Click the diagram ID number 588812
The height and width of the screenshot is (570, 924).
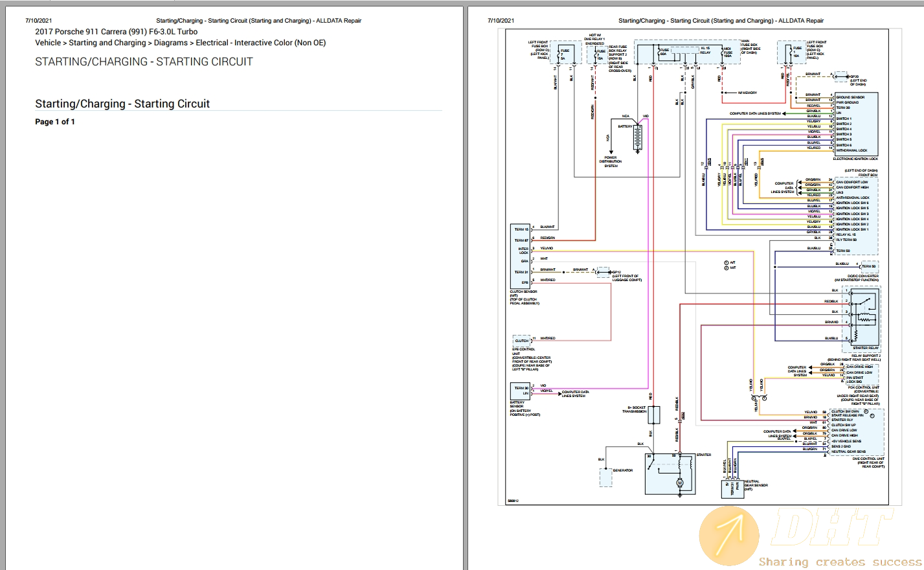click(512, 501)
